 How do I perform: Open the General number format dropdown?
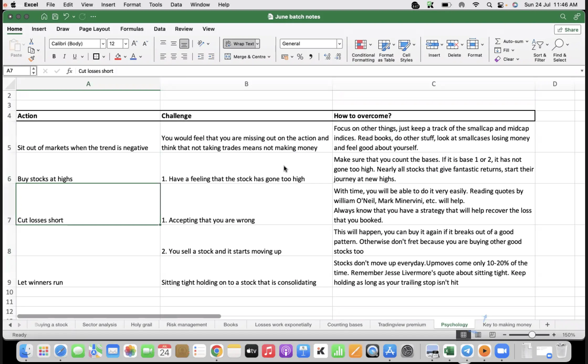[339, 44]
